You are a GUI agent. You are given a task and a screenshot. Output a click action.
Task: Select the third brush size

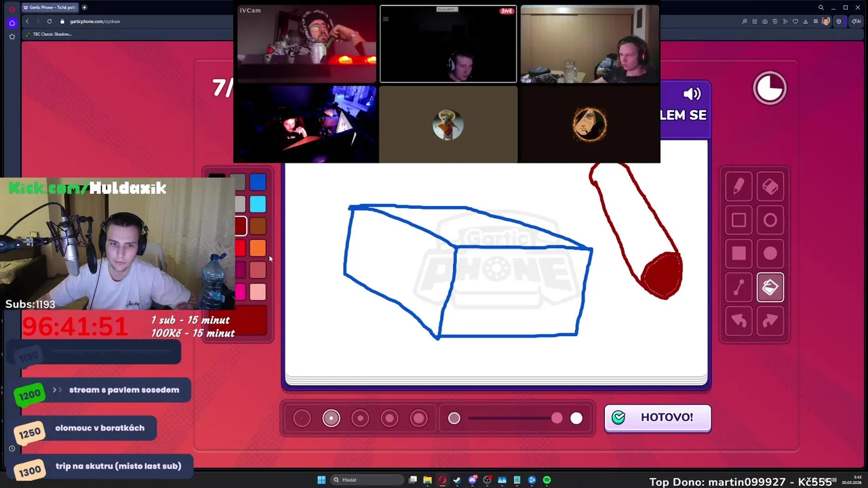[x=360, y=418]
